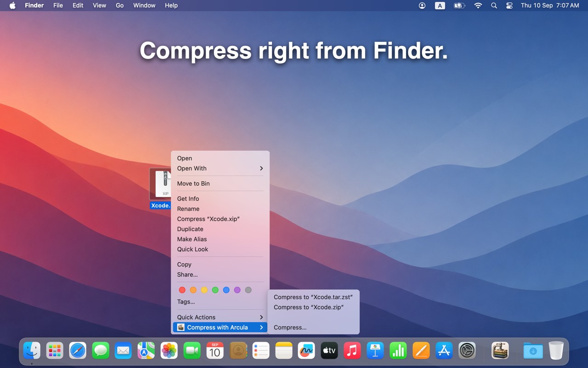Open System Settings in the Dock
This screenshot has width=588, height=368.
pos(467,351)
